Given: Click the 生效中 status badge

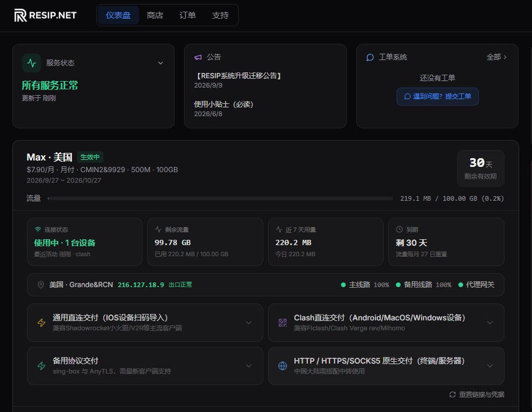Looking at the screenshot, I should (90, 157).
